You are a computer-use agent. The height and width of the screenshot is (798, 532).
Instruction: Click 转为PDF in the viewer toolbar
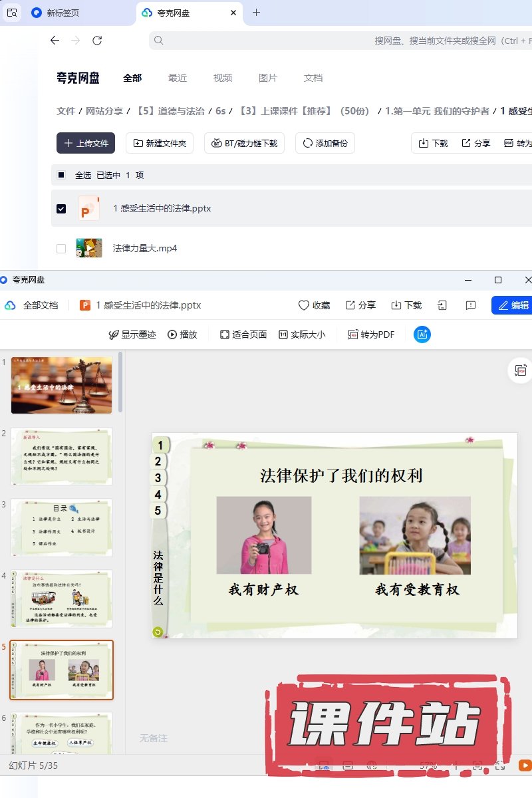click(x=371, y=334)
